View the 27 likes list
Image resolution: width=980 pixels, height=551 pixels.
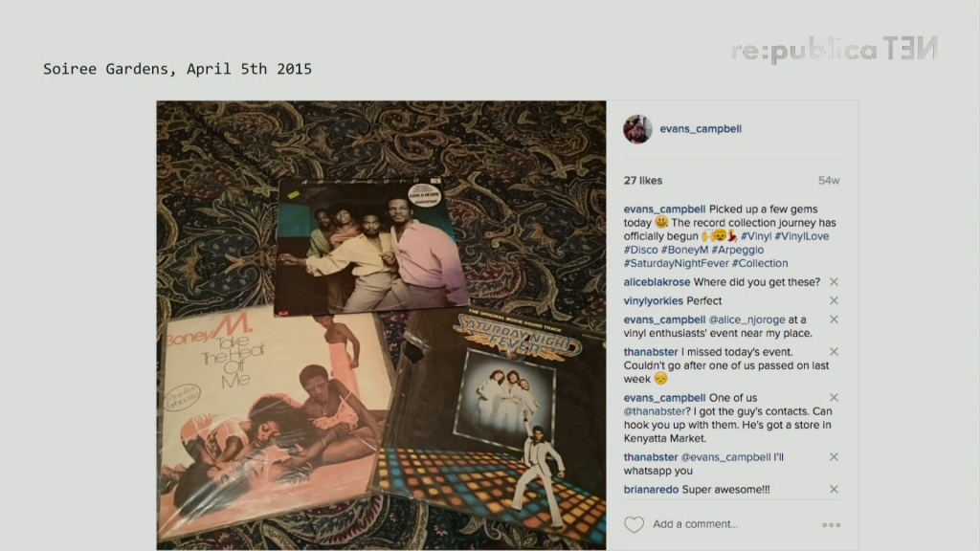point(642,181)
